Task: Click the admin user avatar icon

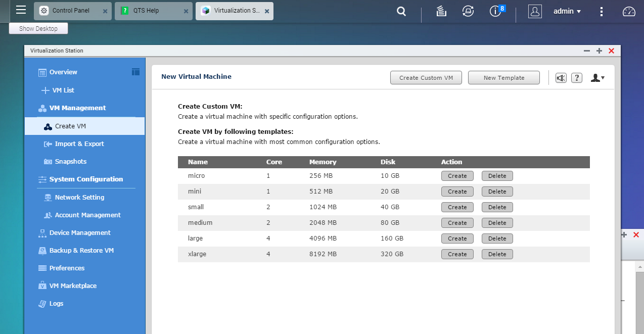Action: coord(535,11)
